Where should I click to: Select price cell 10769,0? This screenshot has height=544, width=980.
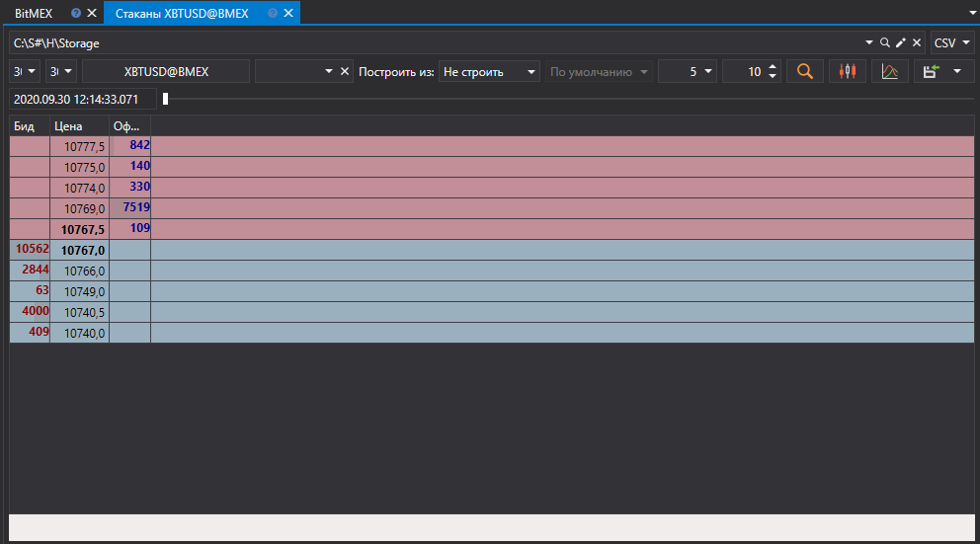(x=79, y=208)
